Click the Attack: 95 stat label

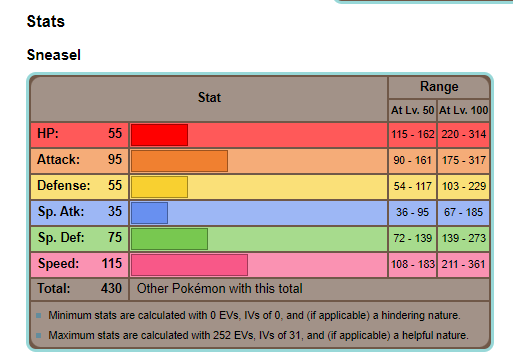[79, 160]
